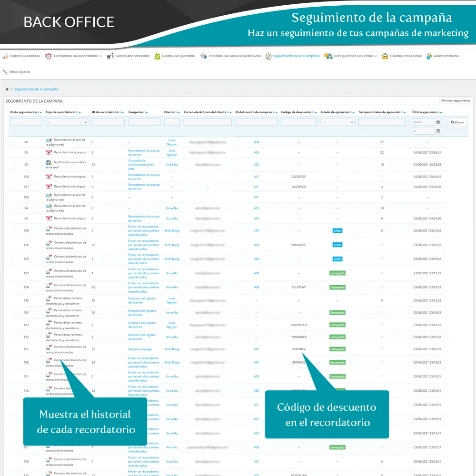Open the calendar picker next to Desde

click(x=439, y=122)
